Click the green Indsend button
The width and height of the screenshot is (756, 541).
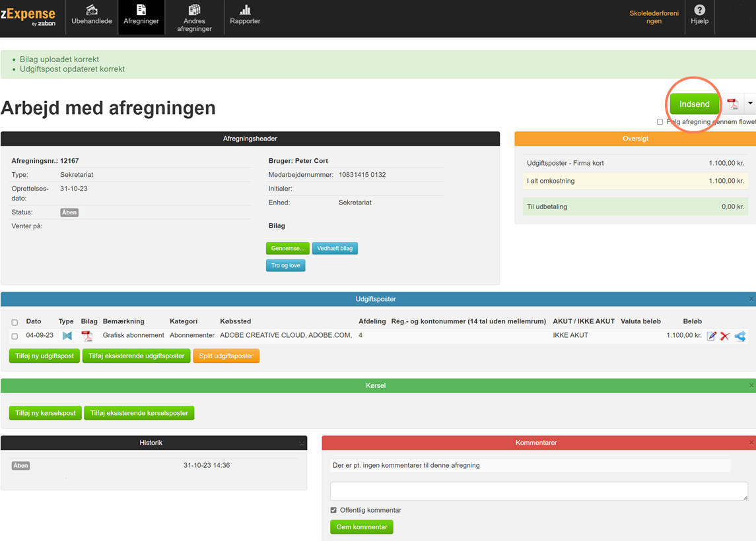(x=695, y=104)
